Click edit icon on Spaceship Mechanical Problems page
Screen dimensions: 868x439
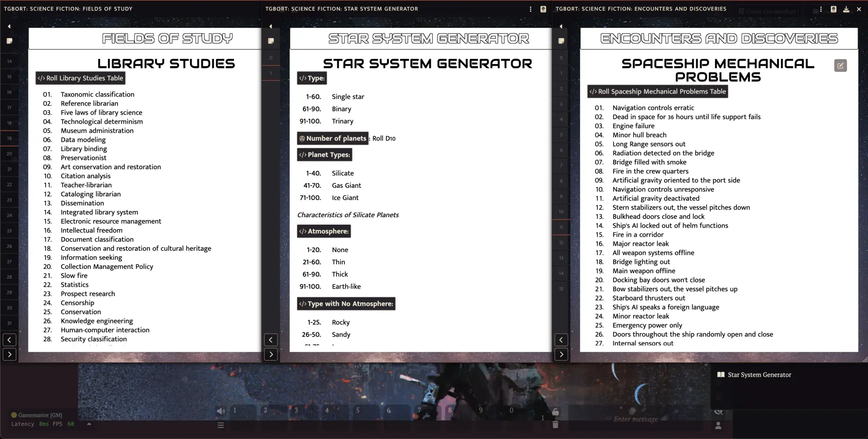(x=840, y=66)
